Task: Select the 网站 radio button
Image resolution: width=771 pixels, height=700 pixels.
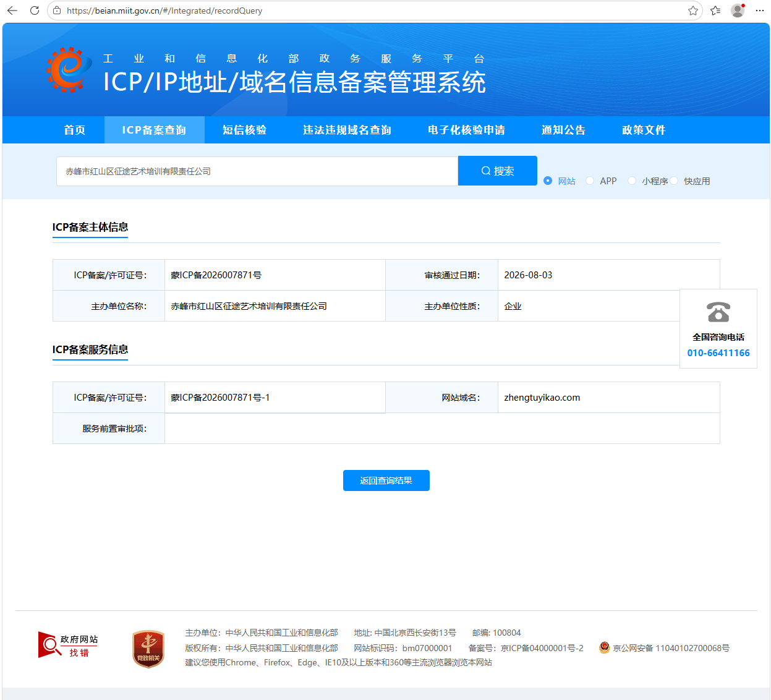Action: (x=548, y=181)
